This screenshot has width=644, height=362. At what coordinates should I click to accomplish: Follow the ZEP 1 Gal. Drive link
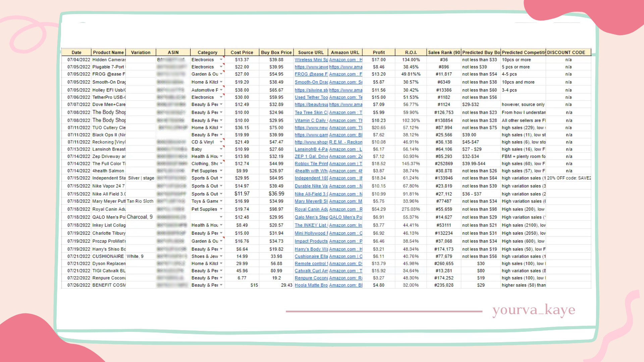click(311, 157)
